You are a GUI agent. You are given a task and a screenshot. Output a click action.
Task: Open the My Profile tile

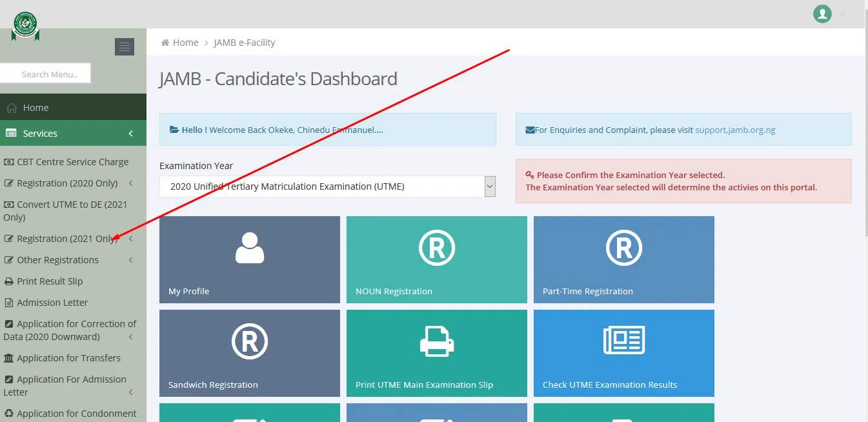[x=250, y=259]
